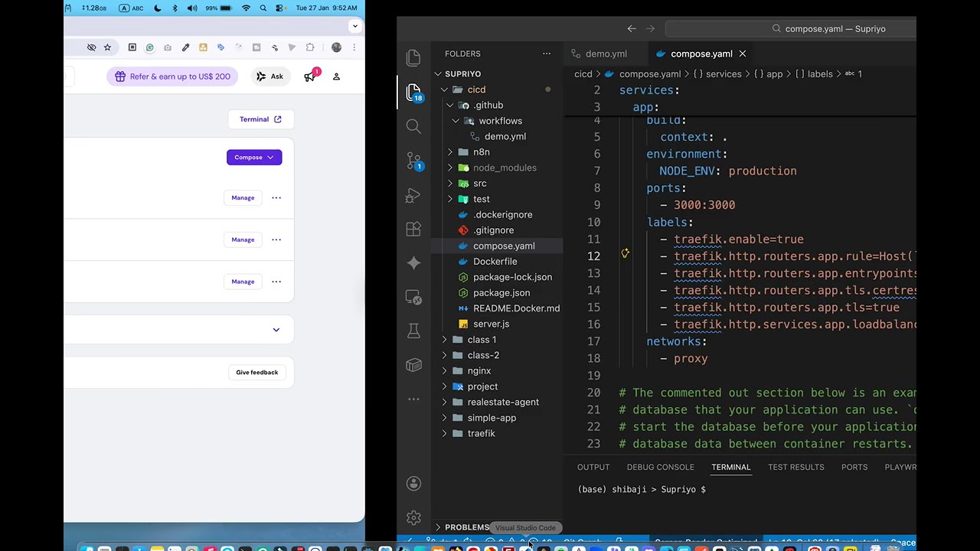This screenshot has height=551, width=980.
Task: Click Give feedback button
Action: [257, 372]
